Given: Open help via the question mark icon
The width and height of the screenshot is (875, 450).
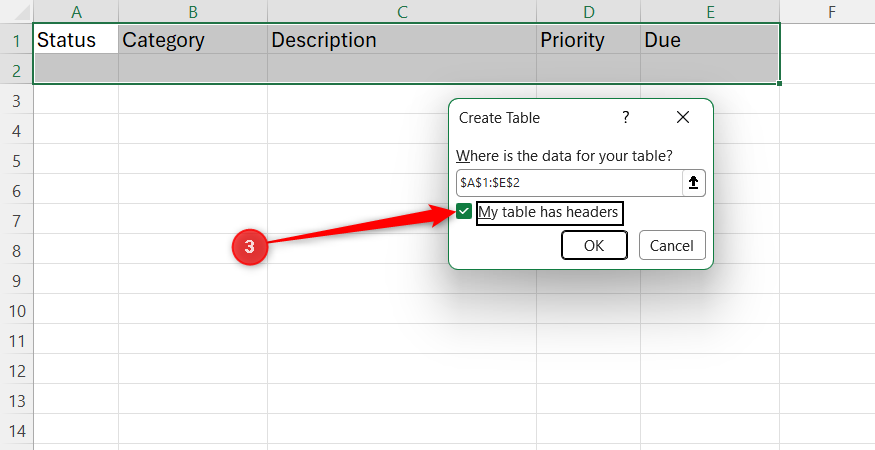Looking at the screenshot, I should click(x=626, y=117).
